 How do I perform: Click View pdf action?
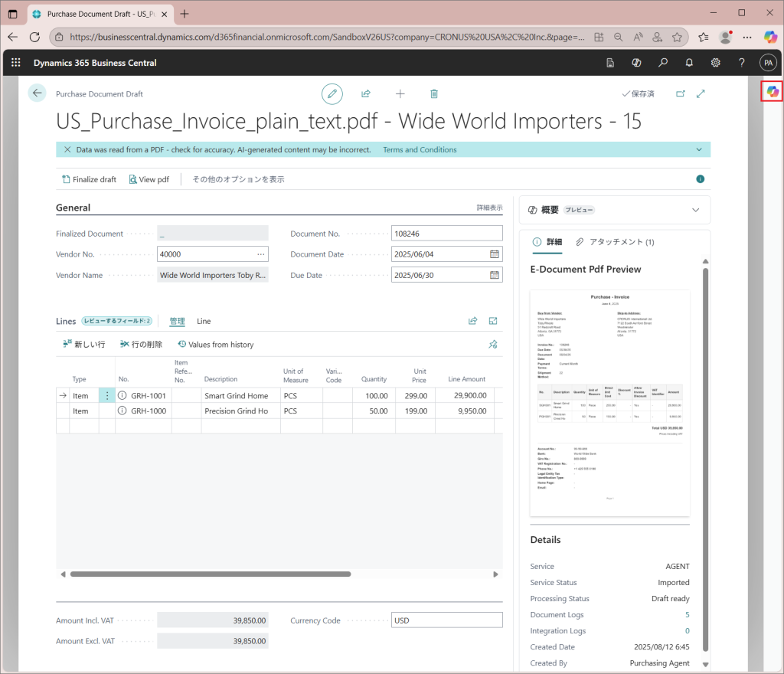tap(149, 179)
